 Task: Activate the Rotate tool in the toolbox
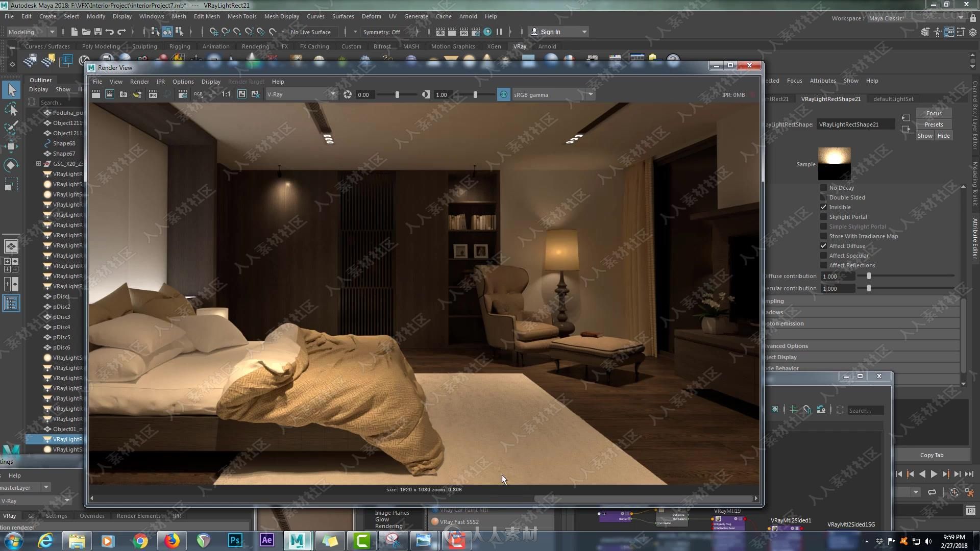[x=12, y=165]
